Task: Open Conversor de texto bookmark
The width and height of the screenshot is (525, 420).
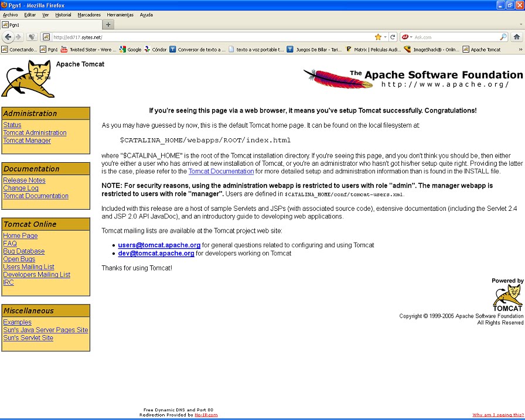Action: tap(197, 49)
